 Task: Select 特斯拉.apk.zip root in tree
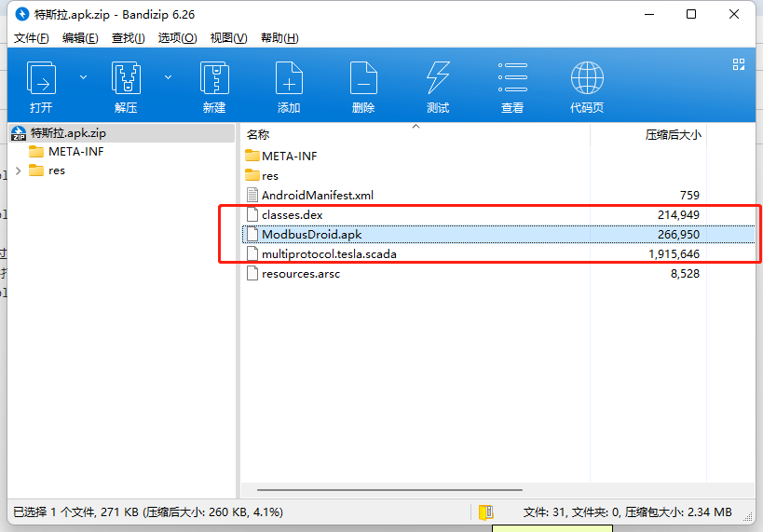122,133
